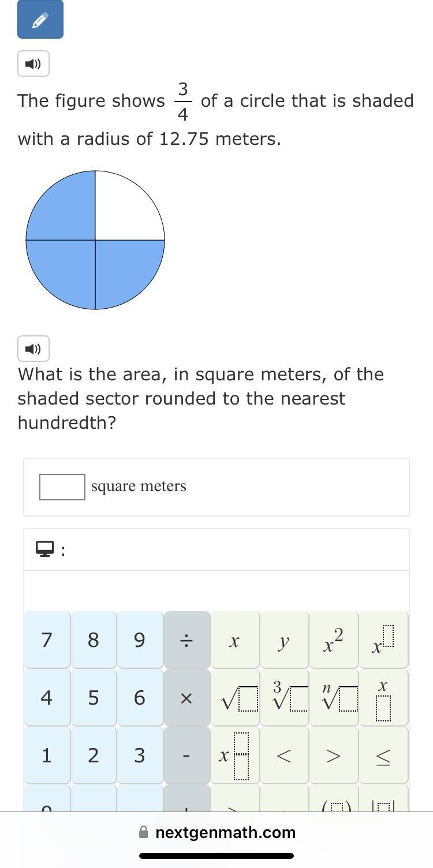The image size is (433, 868).
Task: Tap the multiplication operator key
Action: click(x=186, y=697)
